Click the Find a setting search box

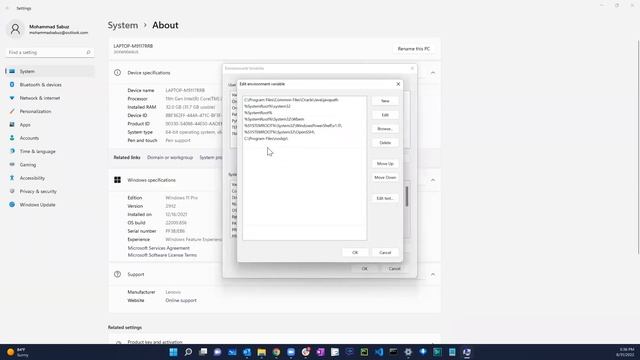point(50,53)
